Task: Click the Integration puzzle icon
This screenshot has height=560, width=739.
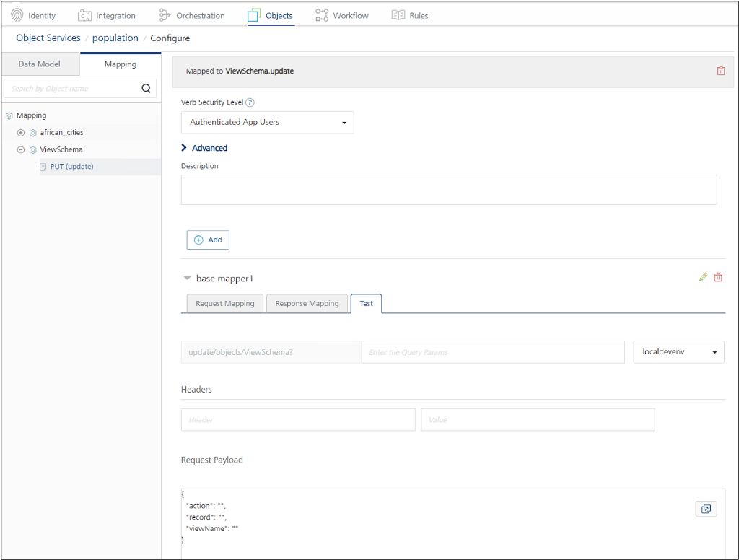Action: [84, 16]
